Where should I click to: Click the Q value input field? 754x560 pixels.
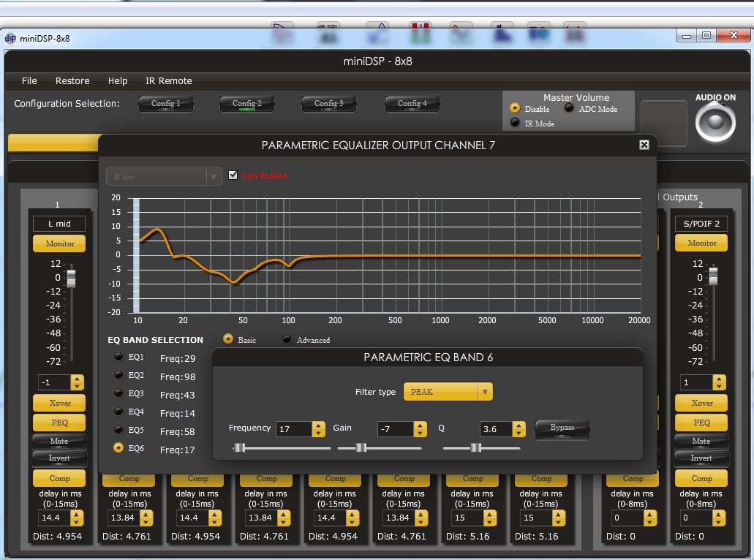pyautogui.click(x=496, y=429)
